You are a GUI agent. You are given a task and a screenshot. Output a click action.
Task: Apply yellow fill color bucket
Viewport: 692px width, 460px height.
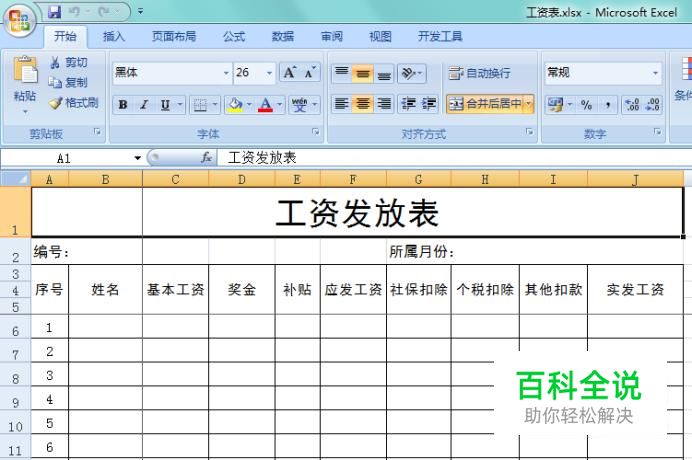235,105
